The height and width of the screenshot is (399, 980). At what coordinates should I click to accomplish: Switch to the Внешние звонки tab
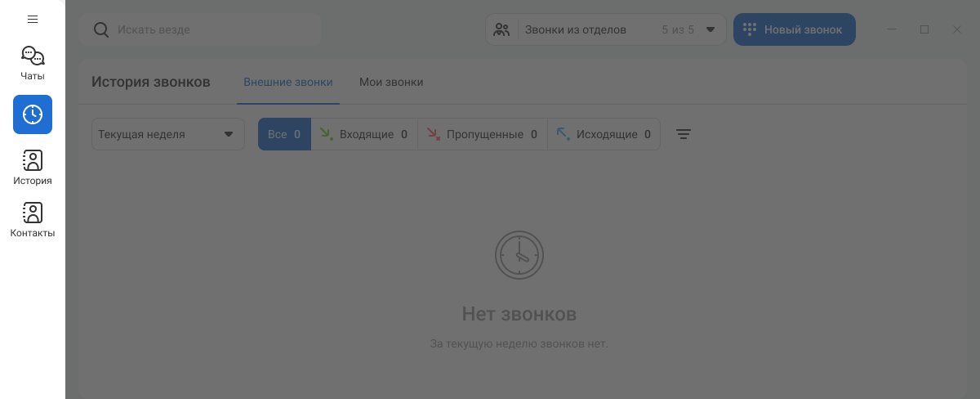288,82
